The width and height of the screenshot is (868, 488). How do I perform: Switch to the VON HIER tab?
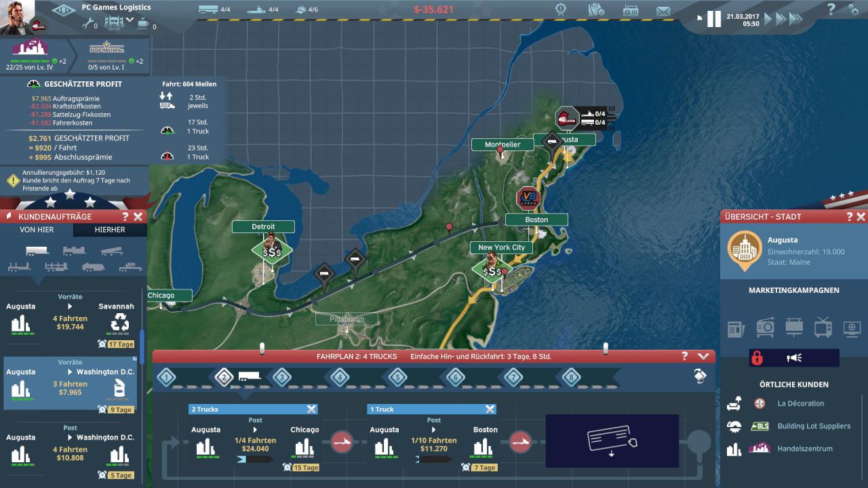click(x=37, y=230)
